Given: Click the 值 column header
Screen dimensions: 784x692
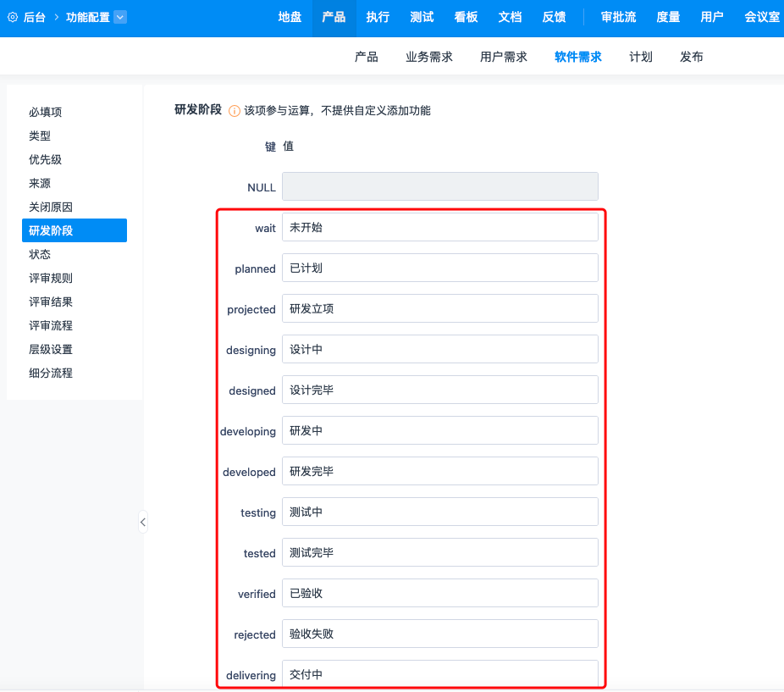Looking at the screenshot, I should pyautogui.click(x=289, y=146).
